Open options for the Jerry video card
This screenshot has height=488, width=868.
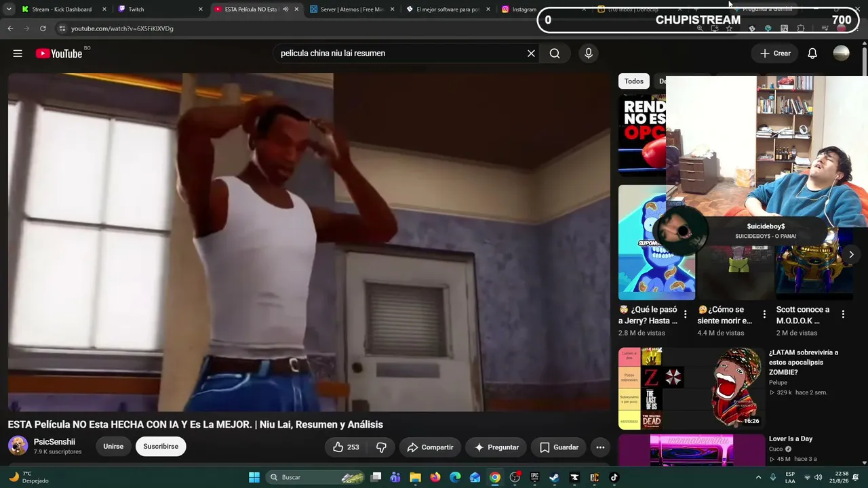[685, 314]
